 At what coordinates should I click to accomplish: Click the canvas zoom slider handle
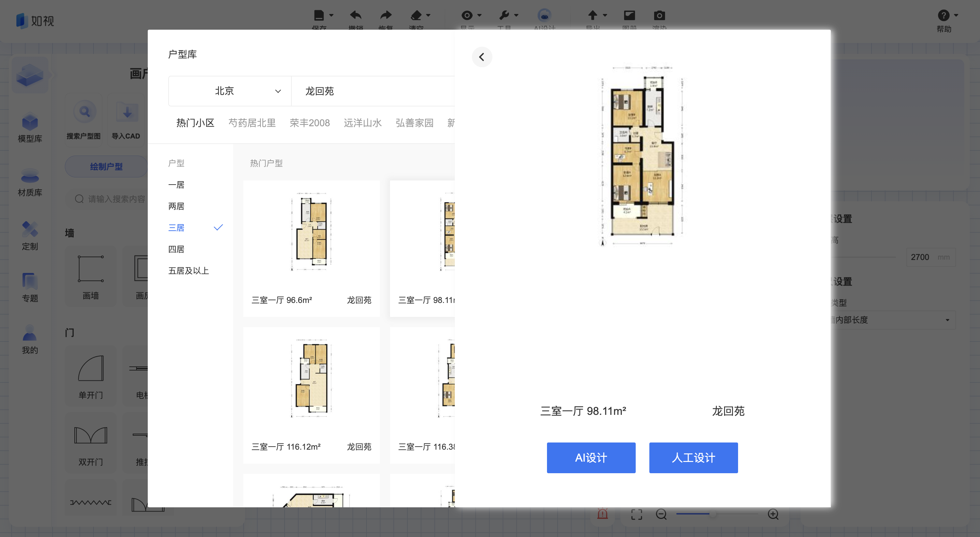point(712,514)
